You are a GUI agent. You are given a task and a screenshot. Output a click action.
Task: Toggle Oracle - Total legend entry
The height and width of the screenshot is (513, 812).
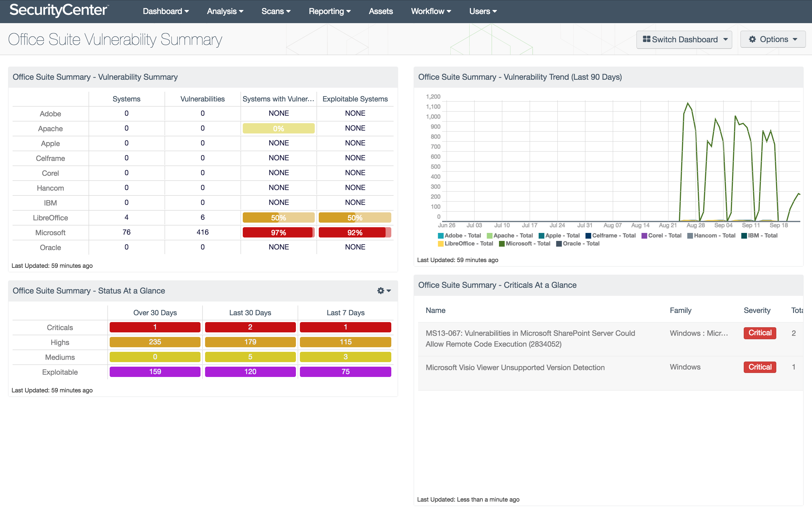point(578,244)
